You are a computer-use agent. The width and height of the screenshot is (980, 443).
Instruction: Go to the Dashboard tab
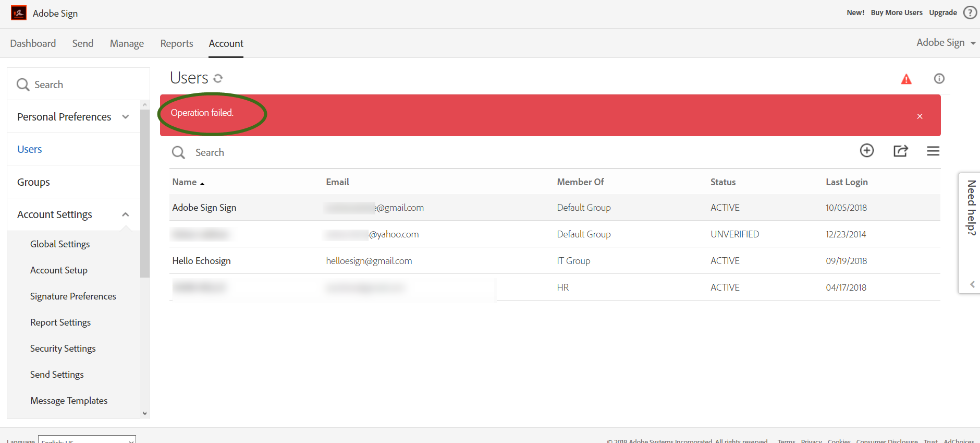[33, 43]
